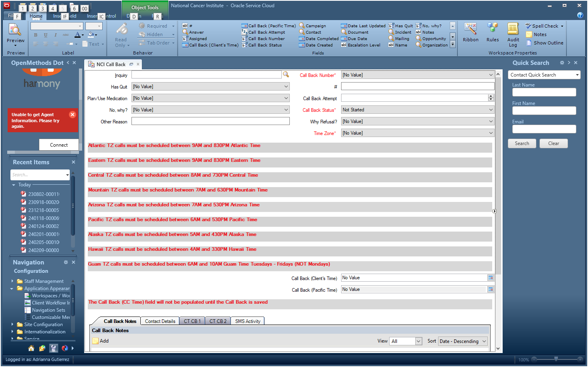Open the Why Refusal? dropdown
Screen dimensions: 588x367
pos(491,121)
